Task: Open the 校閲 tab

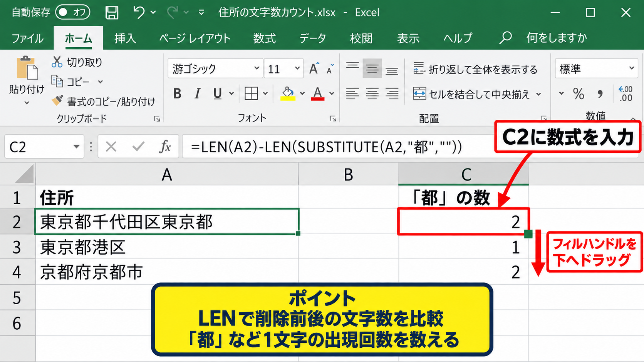Action: [x=361, y=38]
